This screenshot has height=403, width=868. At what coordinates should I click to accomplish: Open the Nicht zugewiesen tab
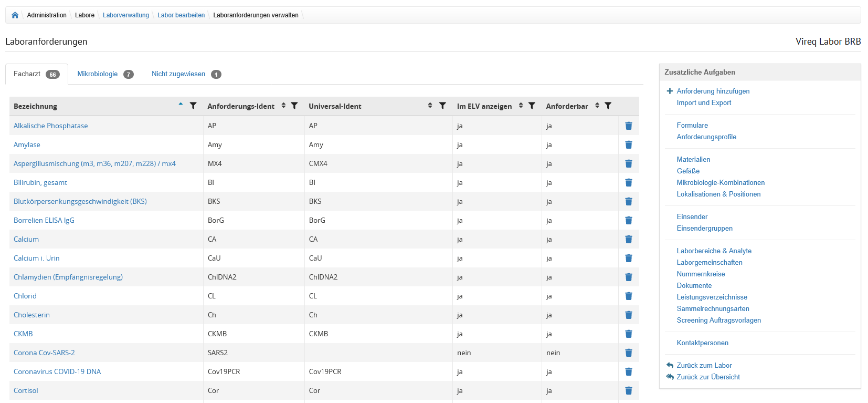coord(178,74)
